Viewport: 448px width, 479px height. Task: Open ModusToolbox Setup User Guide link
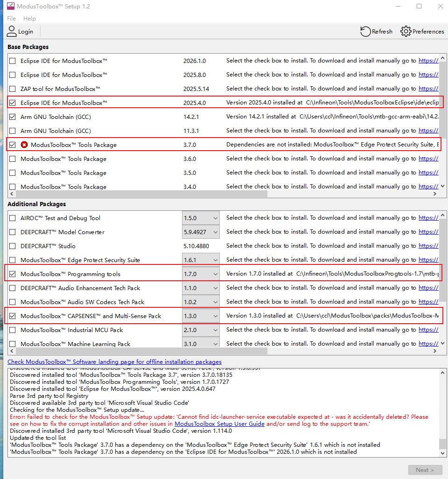[x=219, y=423]
